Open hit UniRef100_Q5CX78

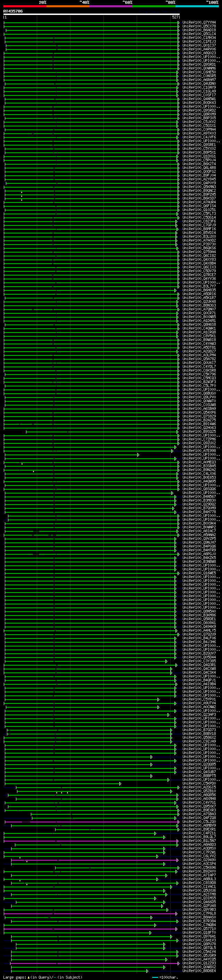pos(199,26)
